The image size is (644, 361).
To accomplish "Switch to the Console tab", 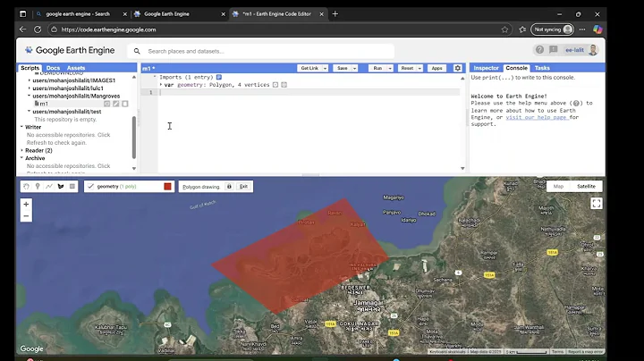I will [x=516, y=68].
